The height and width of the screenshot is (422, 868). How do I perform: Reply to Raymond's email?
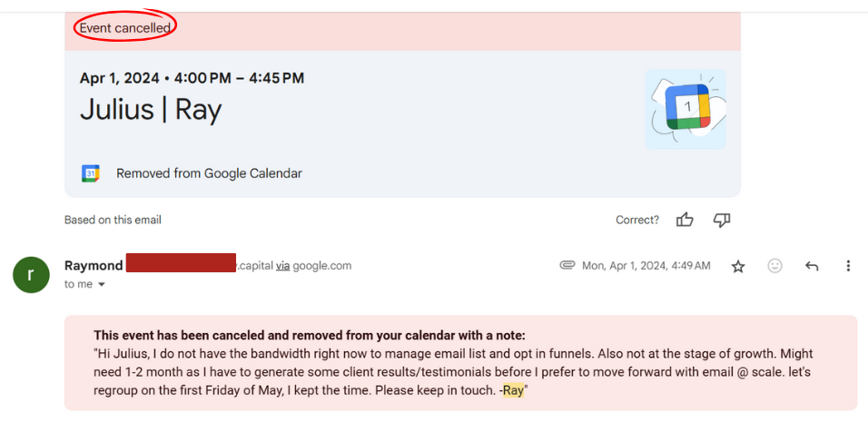coord(812,266)
